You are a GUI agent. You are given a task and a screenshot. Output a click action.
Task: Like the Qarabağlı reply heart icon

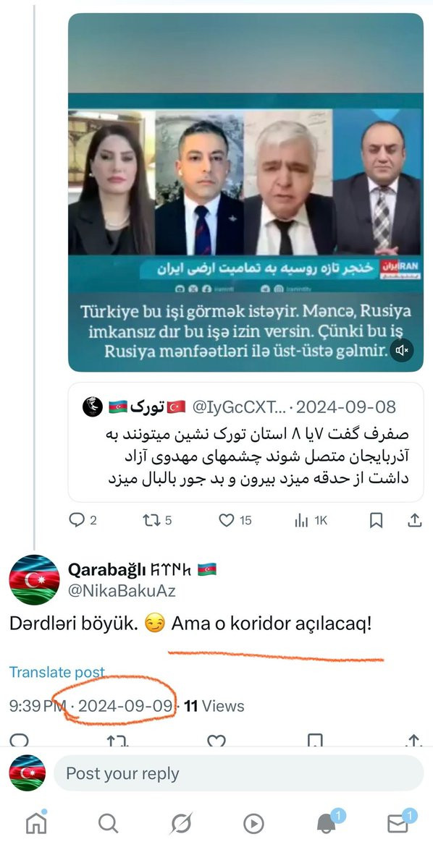pos(216,740)
